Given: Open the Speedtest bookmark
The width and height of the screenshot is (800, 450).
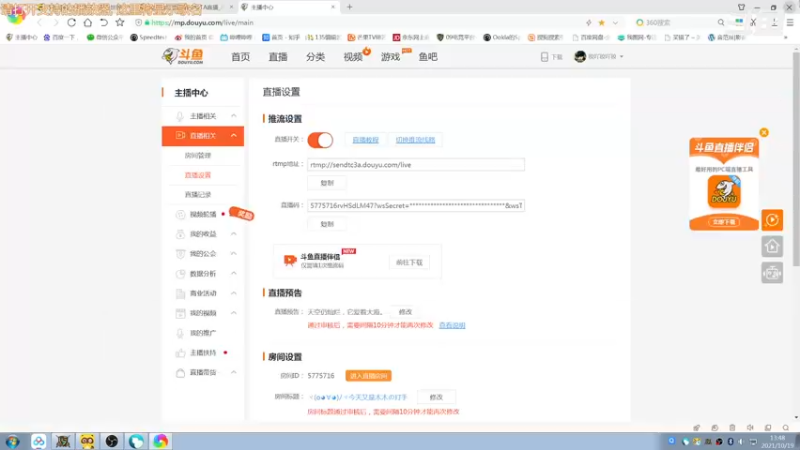Looking at the screenshot, I should tap(148, 37).
